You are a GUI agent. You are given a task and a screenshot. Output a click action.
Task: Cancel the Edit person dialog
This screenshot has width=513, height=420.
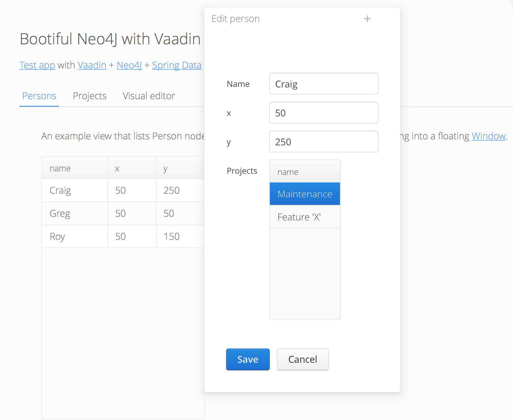tap(303, 359)
